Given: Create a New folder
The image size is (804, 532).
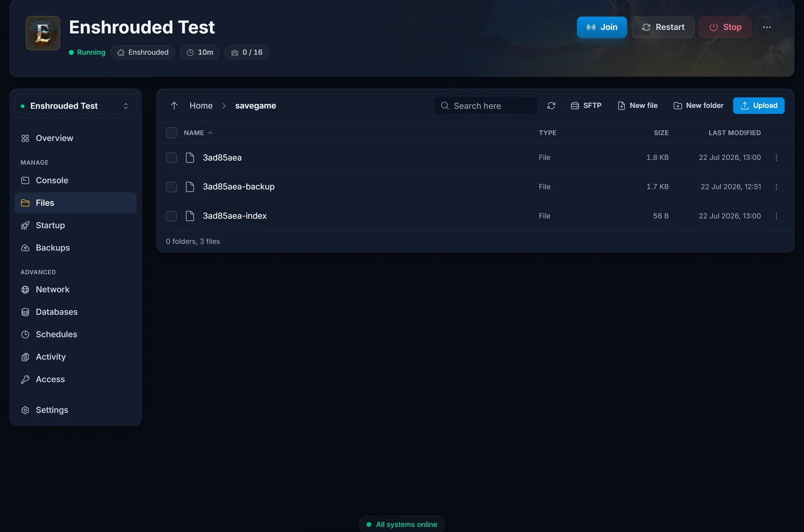Looking at the screenshot, I should pos(698,105).
